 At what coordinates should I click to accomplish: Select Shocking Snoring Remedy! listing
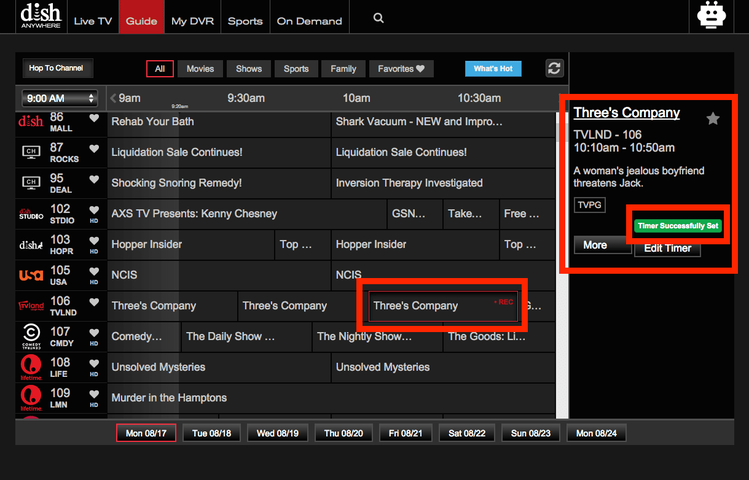tap(219, 183)
